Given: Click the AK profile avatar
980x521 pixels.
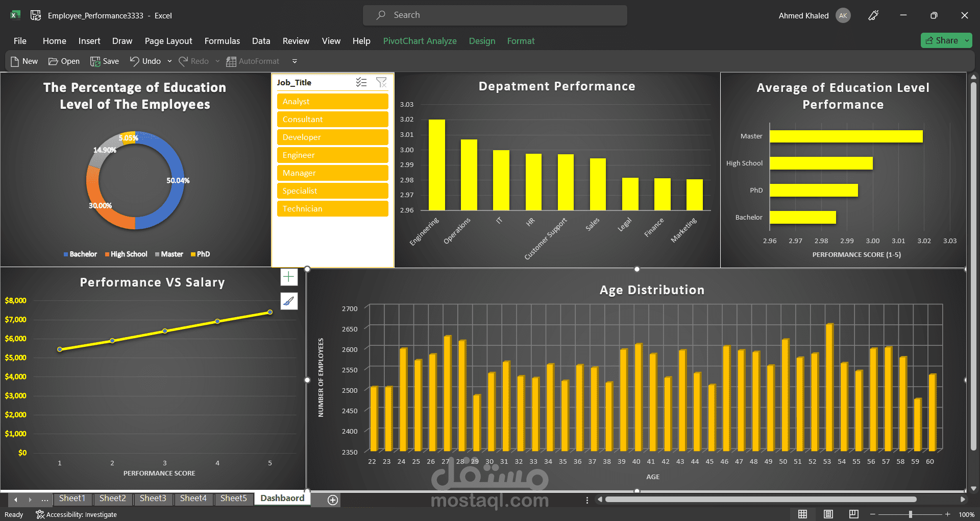Looking at the screenshot, I should [843, 15].
